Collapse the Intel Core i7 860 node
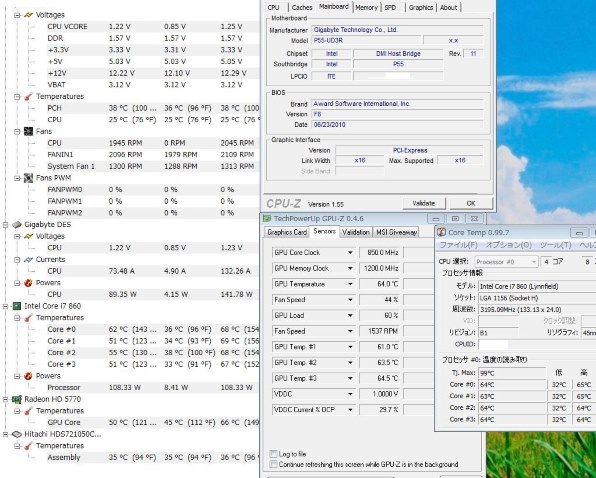This screenshot has width=596, height=478. coord(6,306)
